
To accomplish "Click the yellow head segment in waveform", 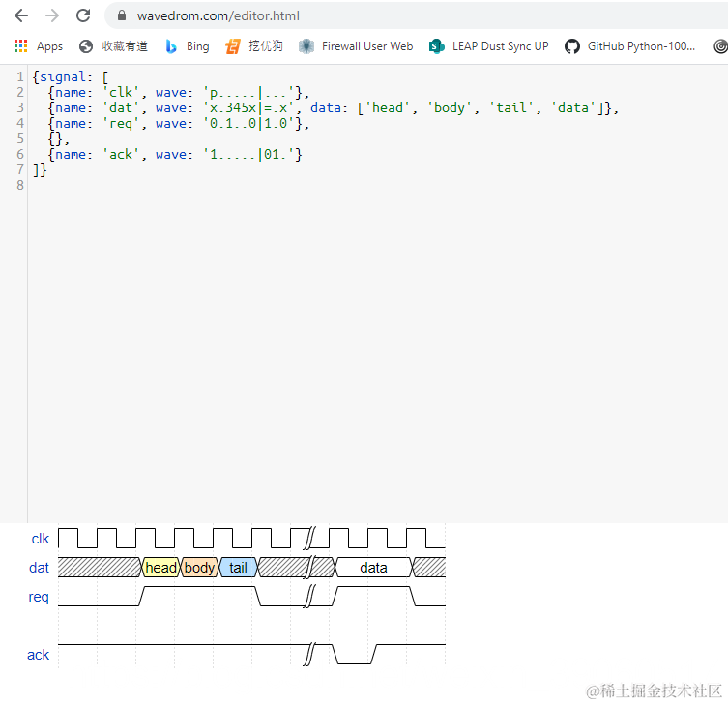I will pyautogui.click(x=160, y=568).
